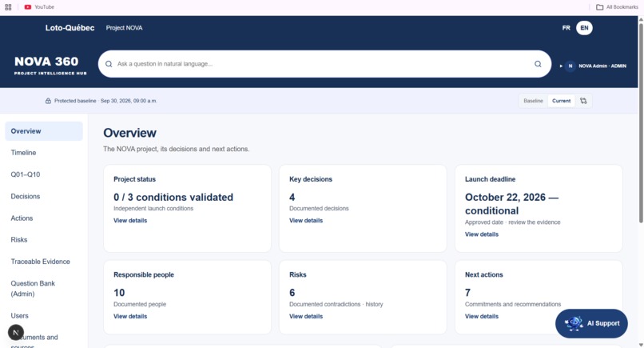Click the AI Support robot mascot
644x348 pixels.
click(x=574, y=323)
